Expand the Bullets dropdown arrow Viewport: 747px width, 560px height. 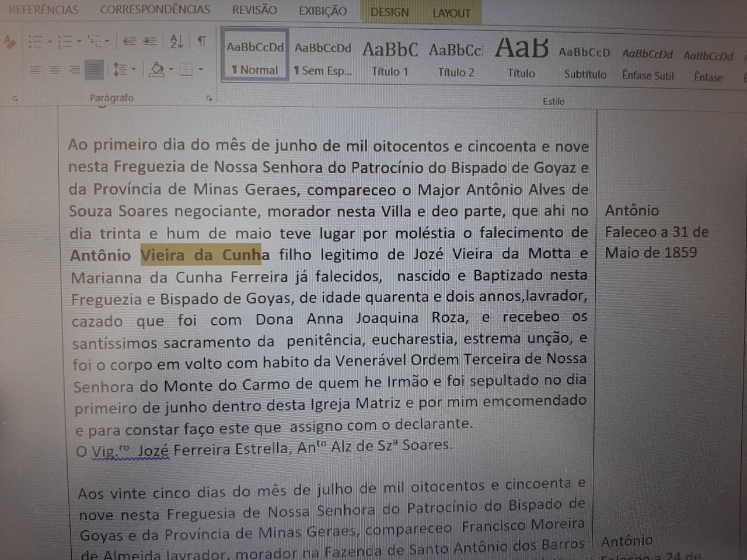point(50,41)
